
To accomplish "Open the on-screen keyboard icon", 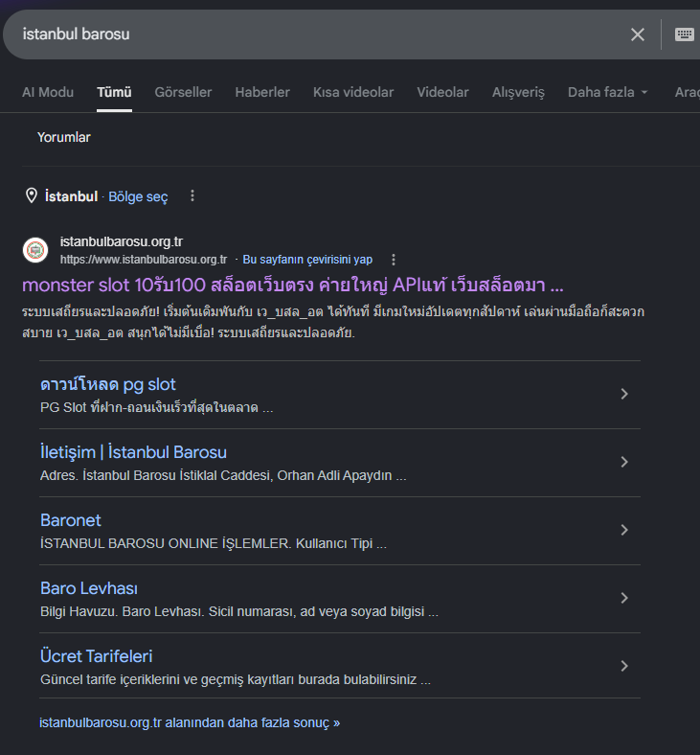I will tap(684, 34).
